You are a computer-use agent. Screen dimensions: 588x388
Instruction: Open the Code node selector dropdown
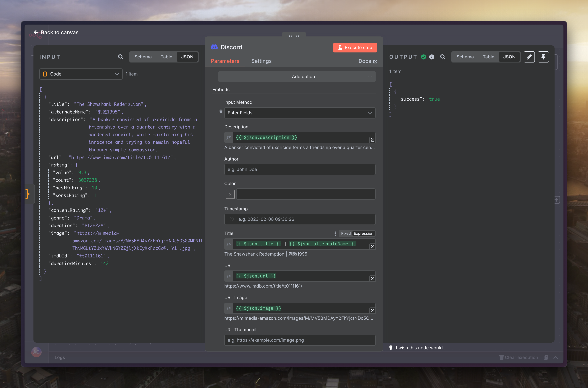[81, 74]
